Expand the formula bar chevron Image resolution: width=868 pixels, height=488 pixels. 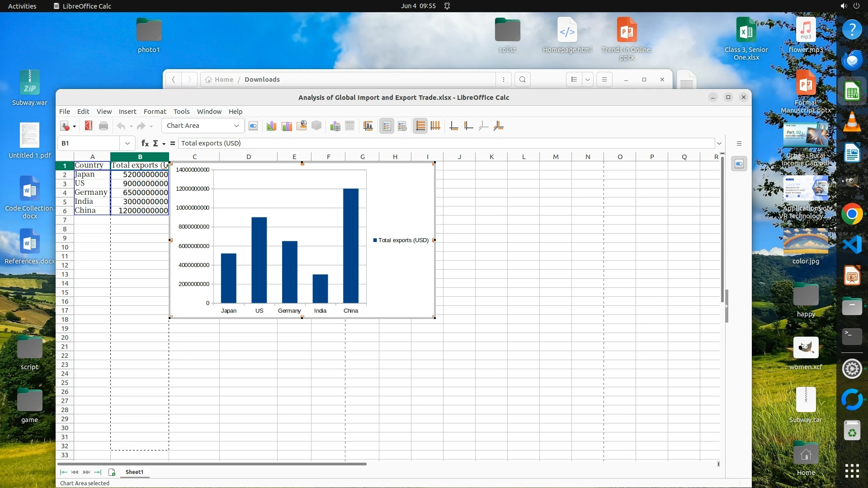719,143
